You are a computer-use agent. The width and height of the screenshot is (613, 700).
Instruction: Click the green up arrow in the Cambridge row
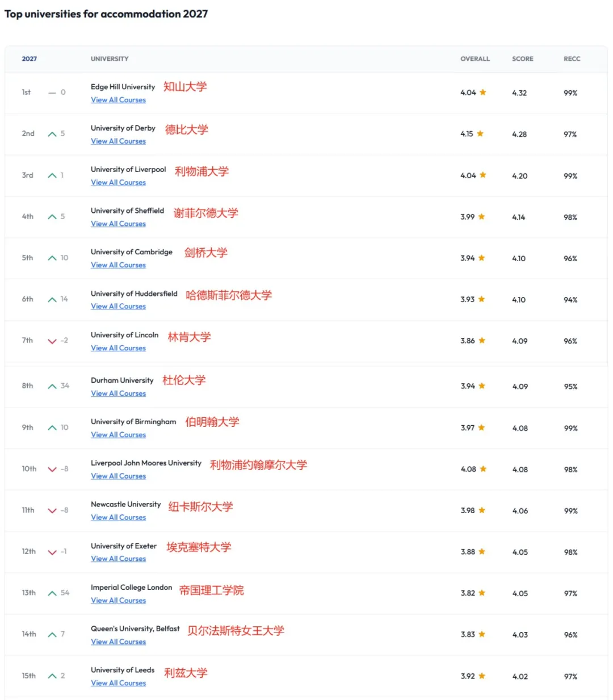[x=52, y=258]
